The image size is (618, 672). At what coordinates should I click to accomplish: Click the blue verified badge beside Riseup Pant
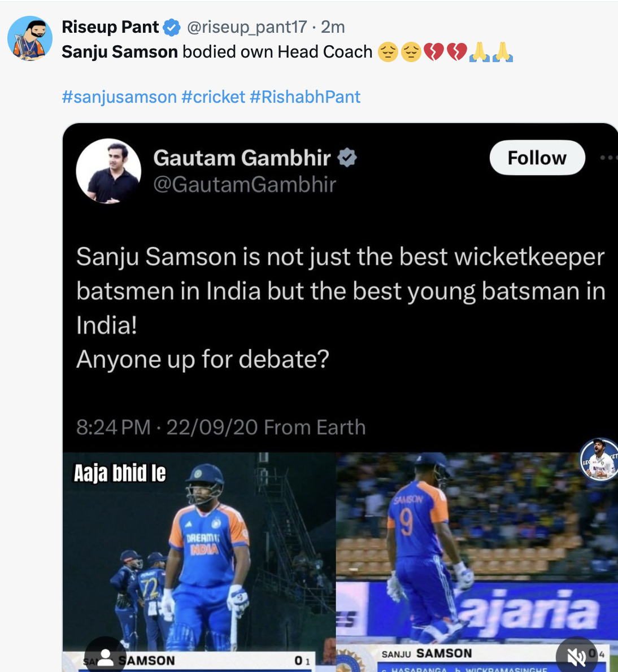pyautogui.click(x=172, y=27)
